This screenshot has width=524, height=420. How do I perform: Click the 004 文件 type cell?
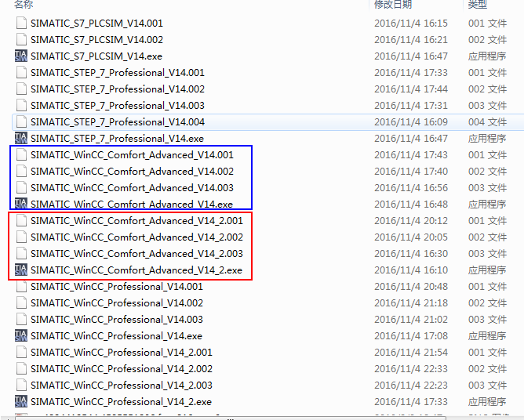(488, 122)
